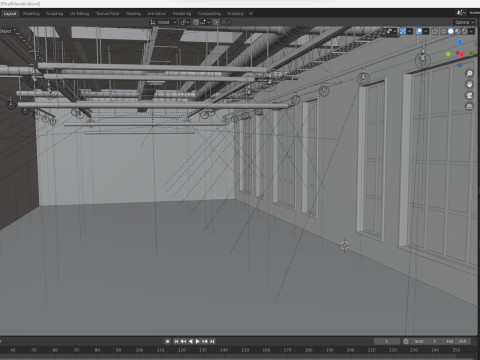Open the Object mode selector
Screen dimensions: 480x360
click(x=6, y=31)
